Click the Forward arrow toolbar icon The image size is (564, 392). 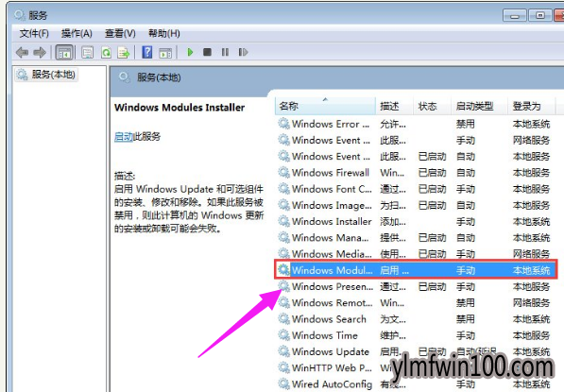[x=40, y=53]
